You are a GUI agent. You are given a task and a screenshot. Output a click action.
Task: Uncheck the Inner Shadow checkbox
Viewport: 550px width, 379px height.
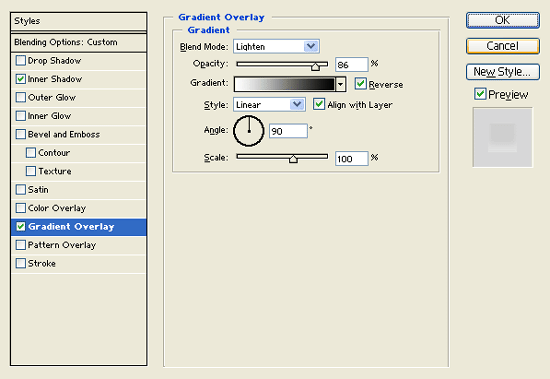coord(21,79)
